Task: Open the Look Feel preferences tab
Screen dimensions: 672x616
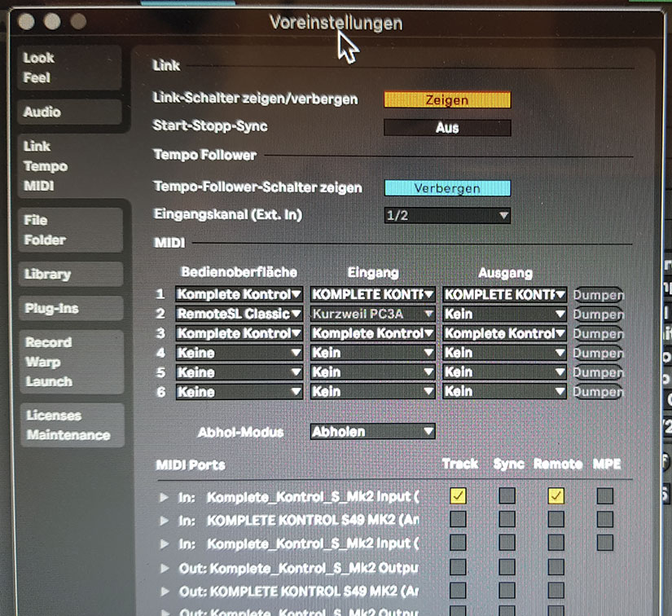Action: pyautogui.click(x=69, y=68)
